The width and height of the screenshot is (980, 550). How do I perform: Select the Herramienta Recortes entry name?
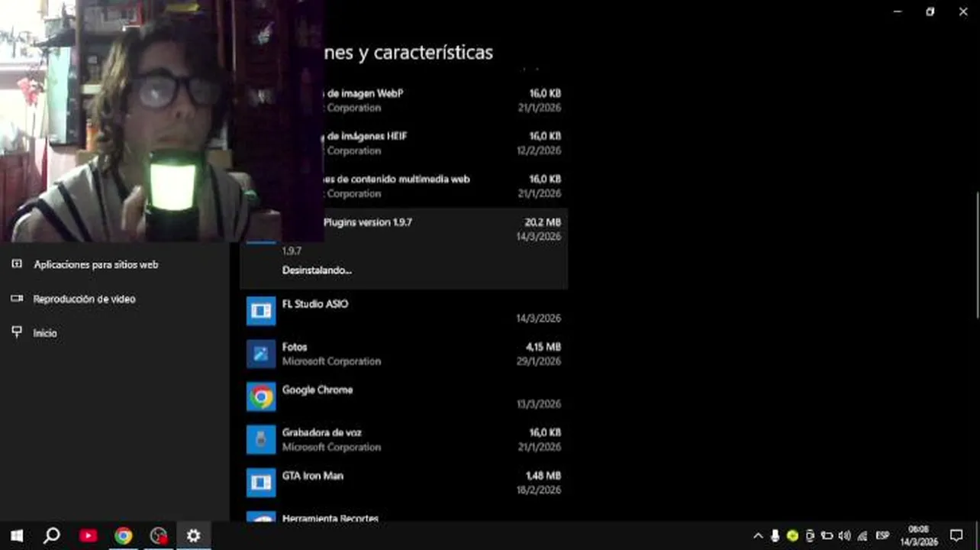330,518
